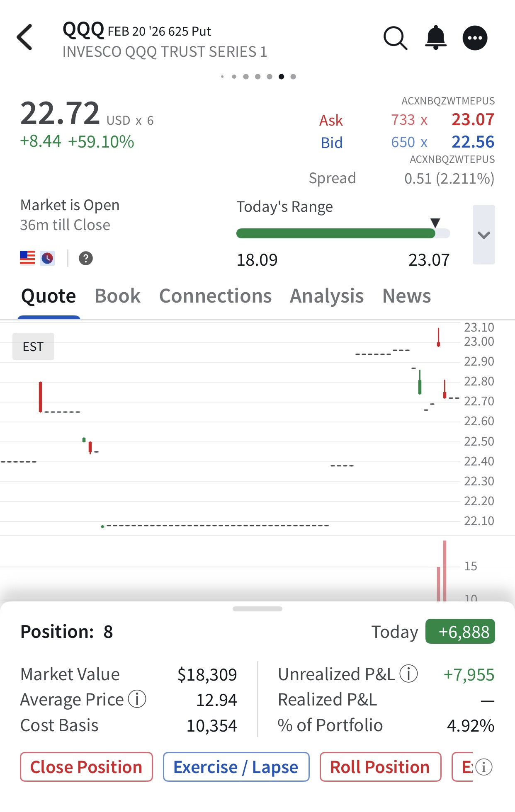
Task: Expand the Today's Range chevron
Action: 483,235
